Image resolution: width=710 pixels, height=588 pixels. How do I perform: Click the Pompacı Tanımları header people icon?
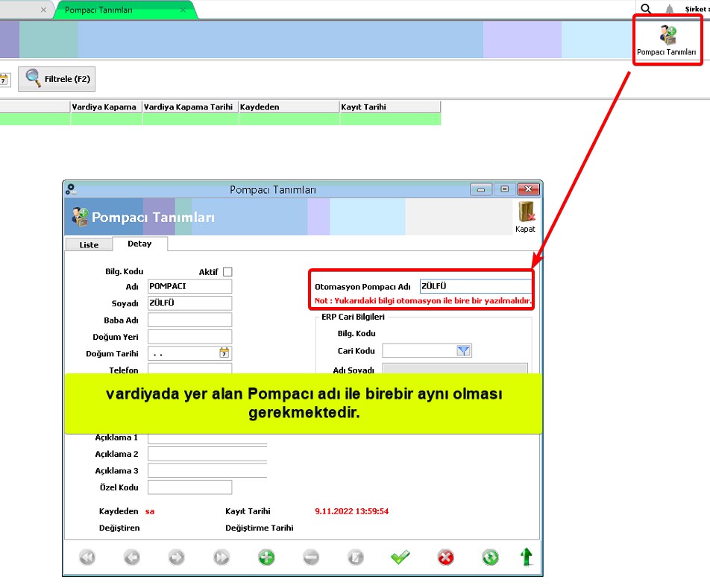coord(80,217)
